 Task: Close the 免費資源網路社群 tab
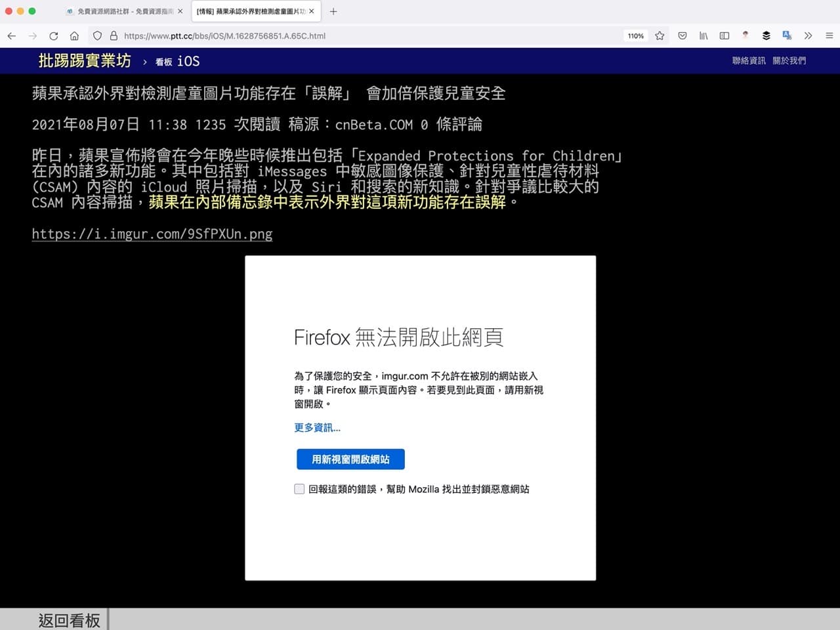click(x=180, y=11)
